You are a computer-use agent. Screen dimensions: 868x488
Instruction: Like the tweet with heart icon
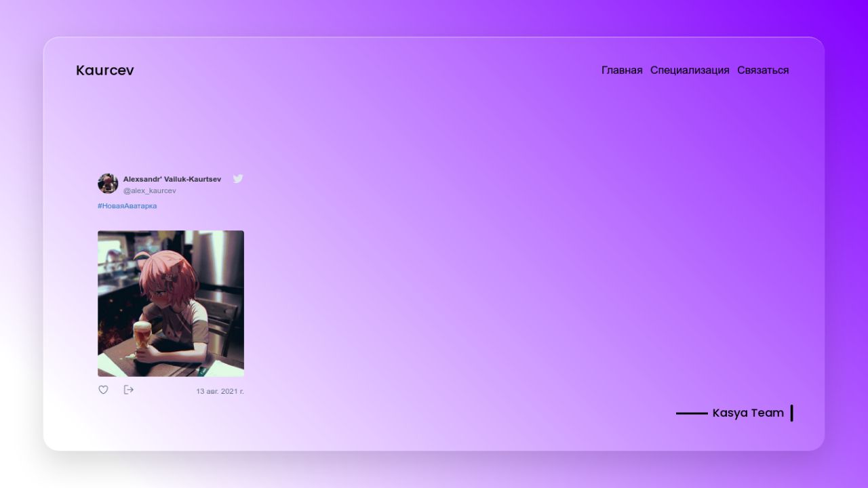pos(103,390)
